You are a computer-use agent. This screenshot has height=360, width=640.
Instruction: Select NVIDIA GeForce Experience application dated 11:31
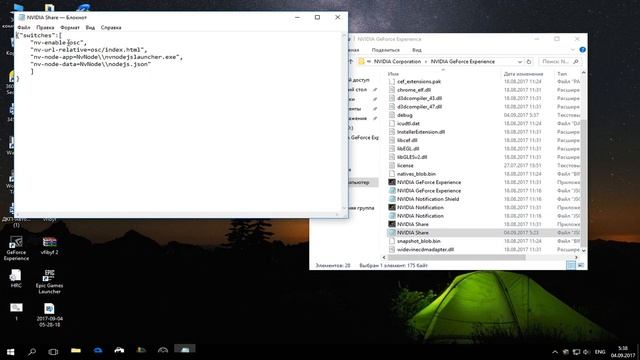429,182
